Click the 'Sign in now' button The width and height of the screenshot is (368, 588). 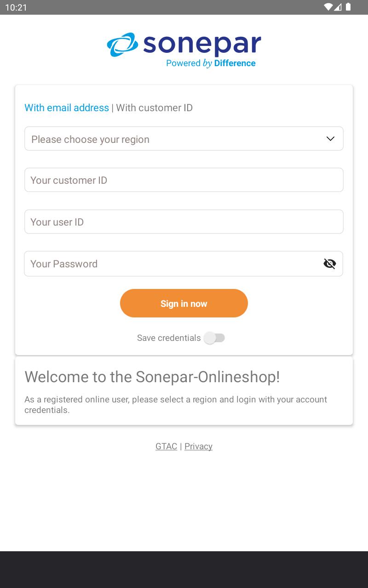point(184,303)
